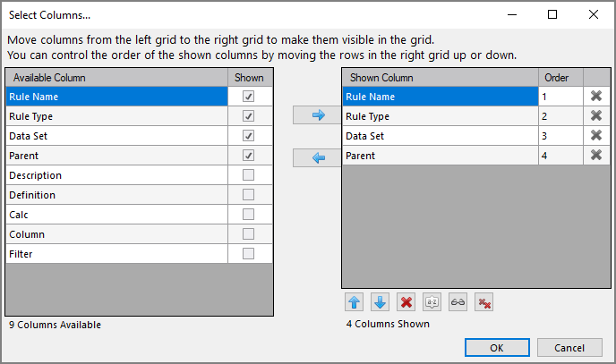Uncheck Shown checkbox for Parent
Image resolution: width=616 pixels, height=364 pixels.
point(248,156)
